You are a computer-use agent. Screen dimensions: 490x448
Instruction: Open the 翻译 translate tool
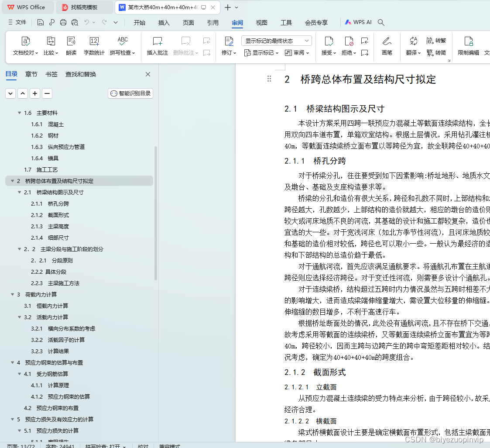414,46
